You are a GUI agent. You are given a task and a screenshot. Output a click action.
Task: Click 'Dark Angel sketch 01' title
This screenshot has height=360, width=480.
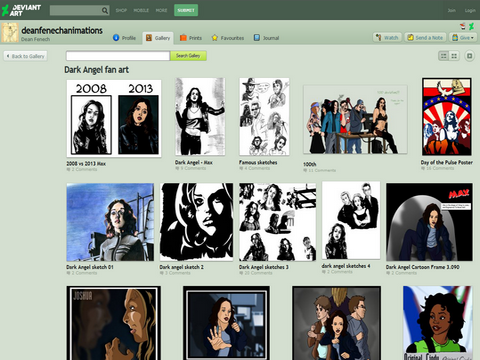click(90, 267)
